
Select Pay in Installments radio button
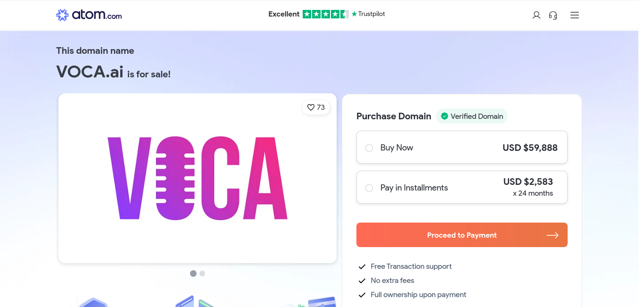[x=369, y=188]
